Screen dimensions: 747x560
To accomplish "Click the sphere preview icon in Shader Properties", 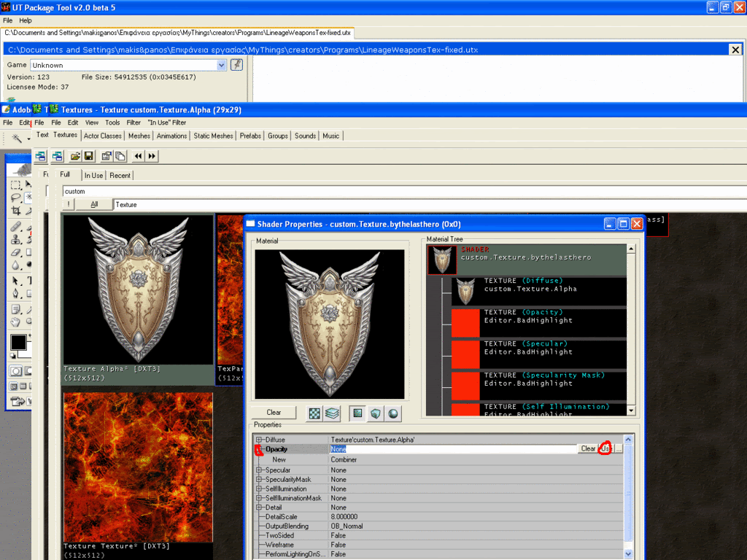I will (393, 413).
